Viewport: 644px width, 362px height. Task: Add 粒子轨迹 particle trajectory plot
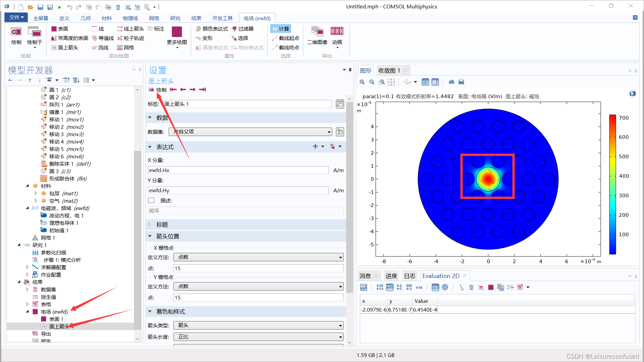pyautogui.click(x=131, y=38)
